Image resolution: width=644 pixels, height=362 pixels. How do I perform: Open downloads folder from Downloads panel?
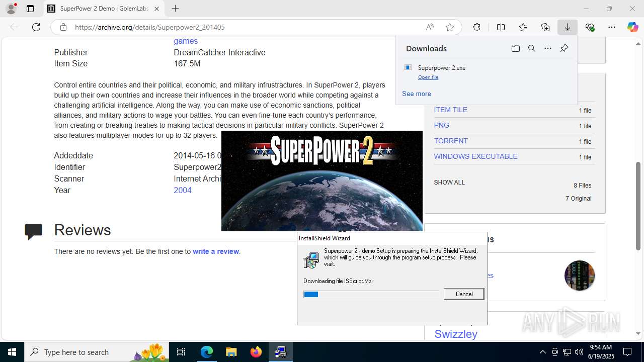(x=515, y=48)
